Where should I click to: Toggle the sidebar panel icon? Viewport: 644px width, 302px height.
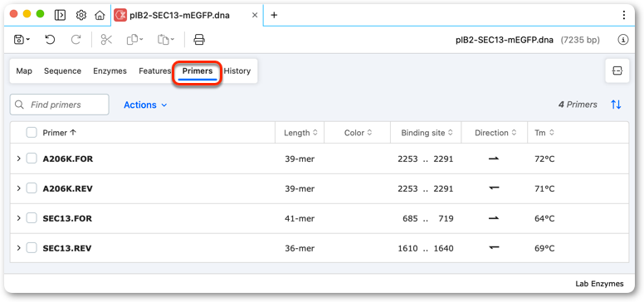(x=61, y=16)
